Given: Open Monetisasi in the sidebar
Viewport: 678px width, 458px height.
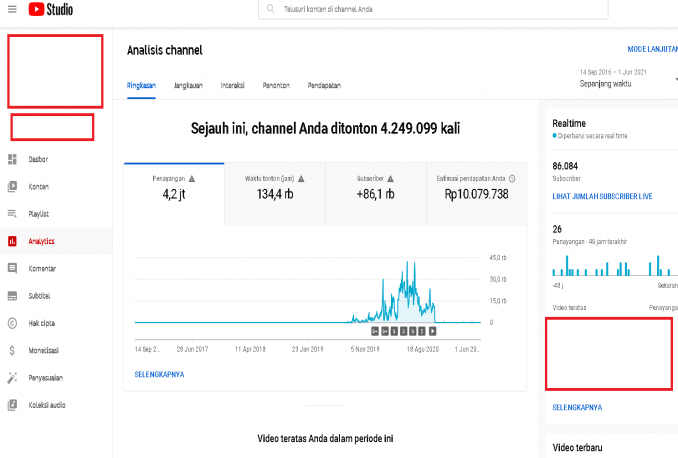Looking at the screenshot, I should click(x=44, y=351).
